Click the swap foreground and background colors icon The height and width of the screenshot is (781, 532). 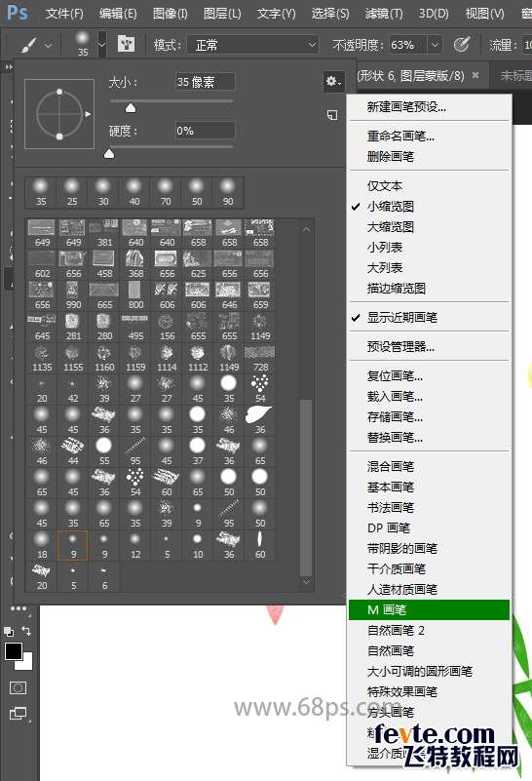click(x=26, y=631)
